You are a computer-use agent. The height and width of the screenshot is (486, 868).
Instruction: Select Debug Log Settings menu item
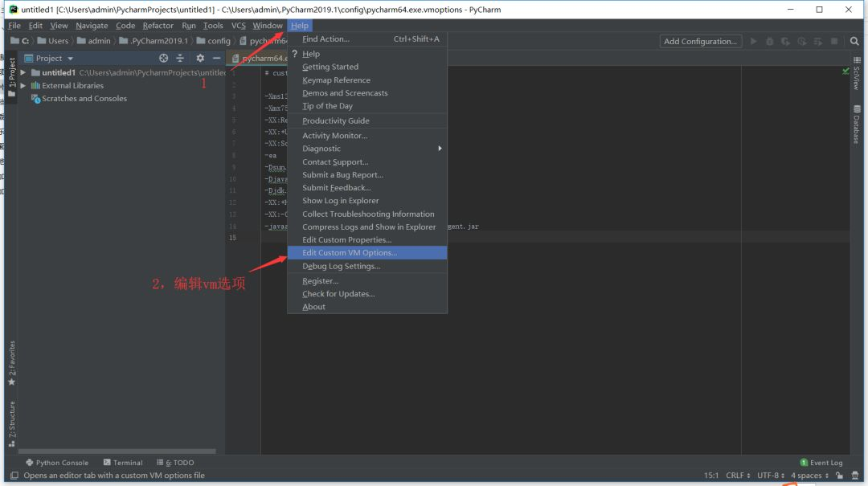pos(367,266)
